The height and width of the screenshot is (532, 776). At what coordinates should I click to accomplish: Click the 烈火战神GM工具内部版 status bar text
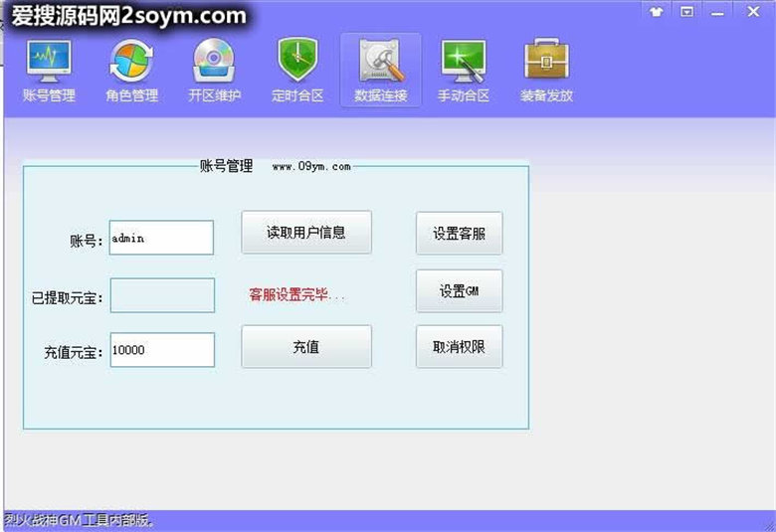click(x=80, y=521)
